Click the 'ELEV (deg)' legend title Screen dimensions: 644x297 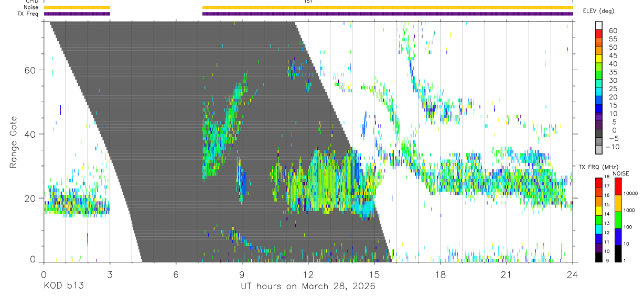598,11
